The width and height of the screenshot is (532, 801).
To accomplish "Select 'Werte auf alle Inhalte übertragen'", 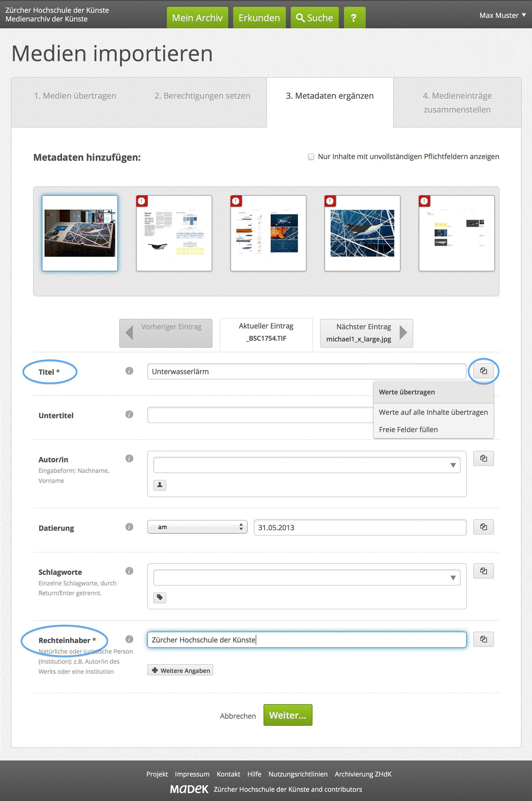I will click(433, 412).
